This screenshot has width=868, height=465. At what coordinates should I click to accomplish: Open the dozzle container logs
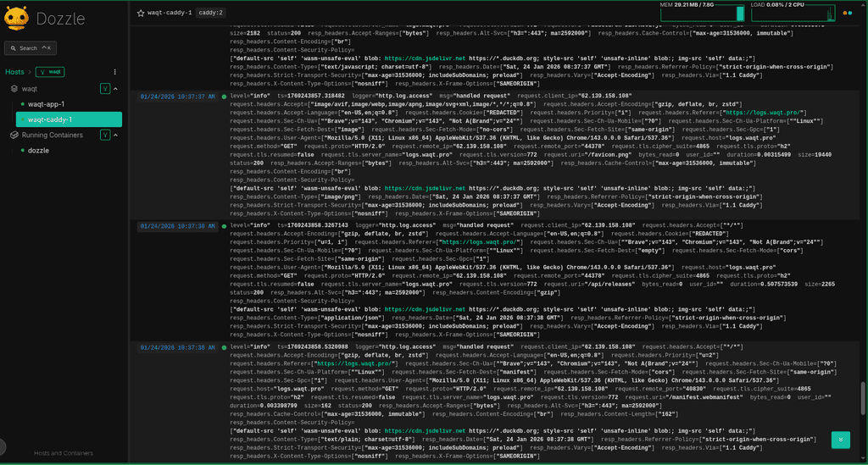point(38,151)
